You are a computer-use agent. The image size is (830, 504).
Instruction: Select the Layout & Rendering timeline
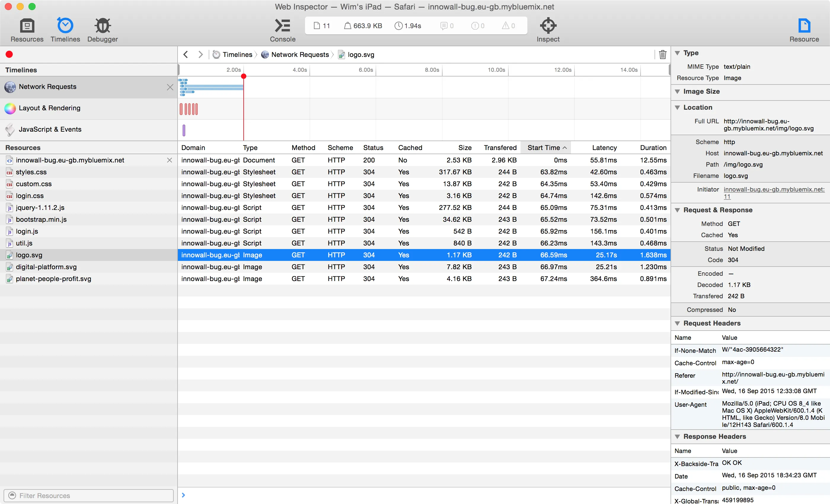click(50, 108)
